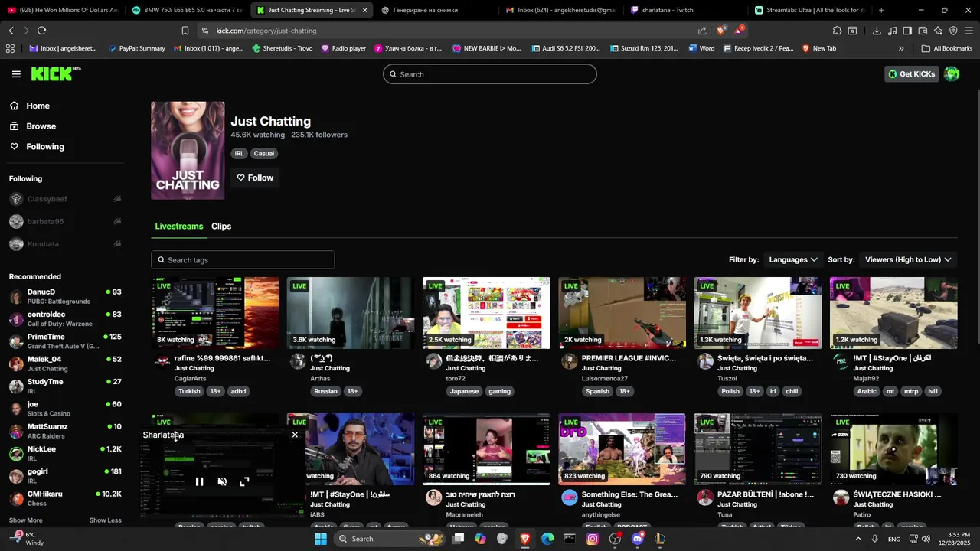Screen dimensions: 980x551
Task: Open the New Tab bookmark
Action: pyautogui.click(x=819, y=48)
